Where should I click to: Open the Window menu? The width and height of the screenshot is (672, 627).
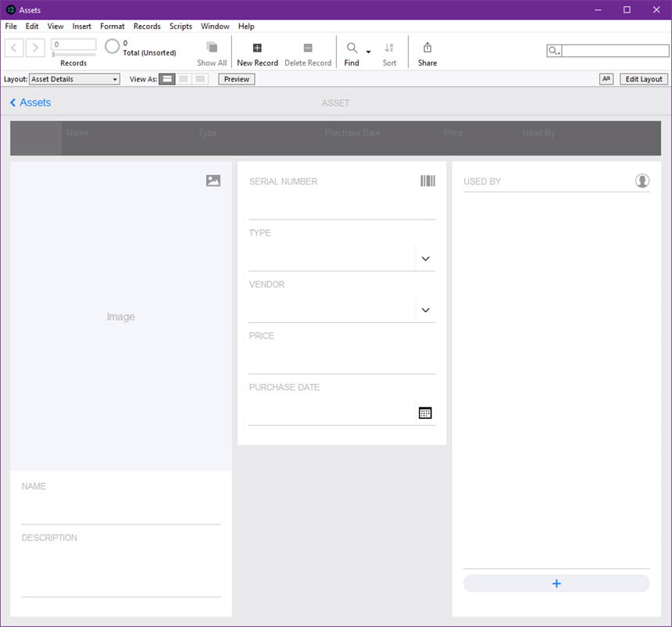click(x=215, y=26)
